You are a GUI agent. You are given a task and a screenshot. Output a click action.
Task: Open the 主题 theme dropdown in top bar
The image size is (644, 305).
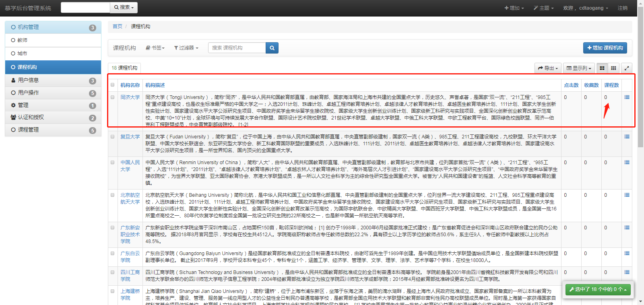point(544,8)
